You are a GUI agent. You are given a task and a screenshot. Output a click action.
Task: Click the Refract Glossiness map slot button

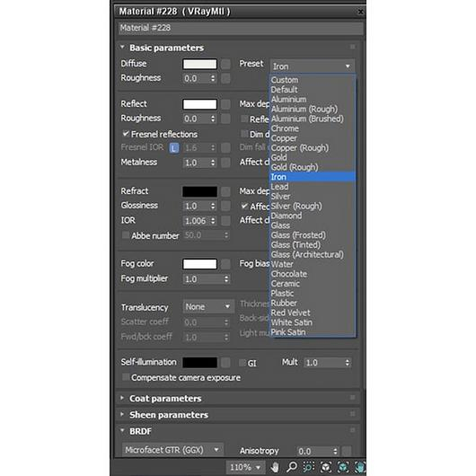pyautogui.click(x=225, y=206)
